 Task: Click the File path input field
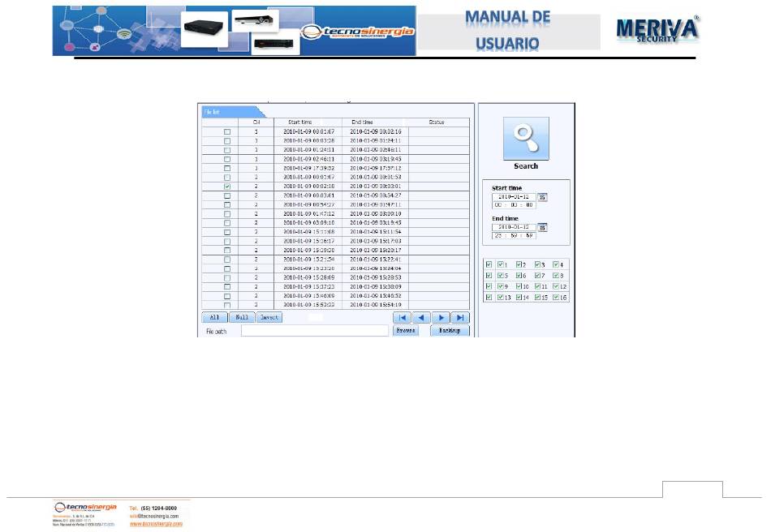click(315, 331)
